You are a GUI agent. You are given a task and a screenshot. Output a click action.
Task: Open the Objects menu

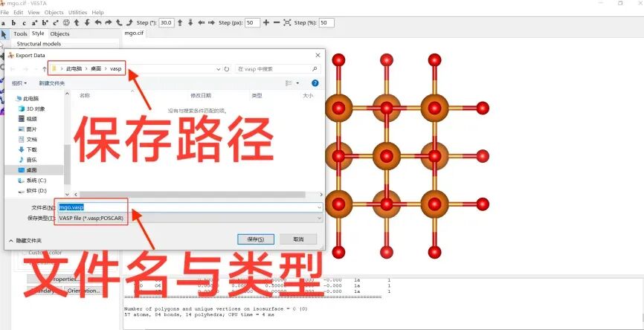pos(54,13)
